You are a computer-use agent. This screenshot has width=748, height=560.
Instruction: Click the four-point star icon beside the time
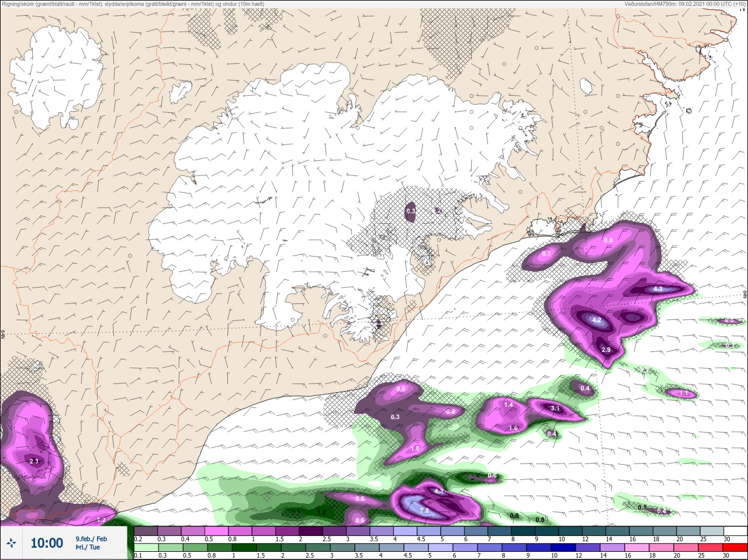point(11,543)
